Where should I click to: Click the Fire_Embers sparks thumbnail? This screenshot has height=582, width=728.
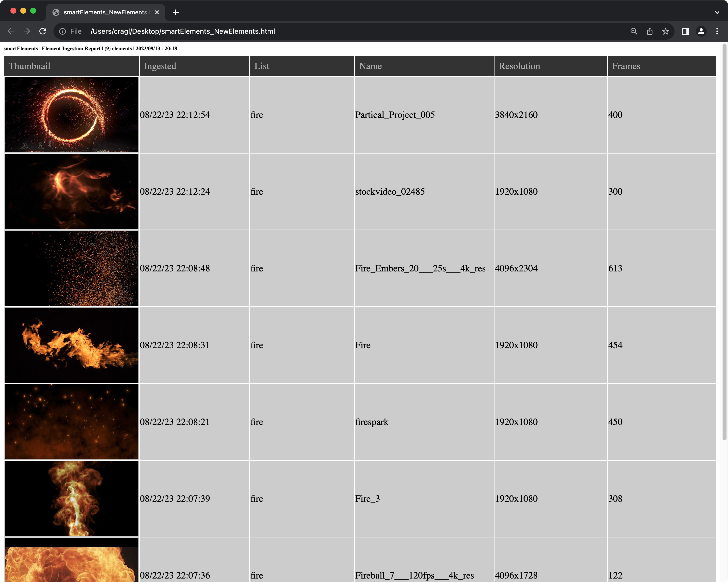click(x=71, y=268)
